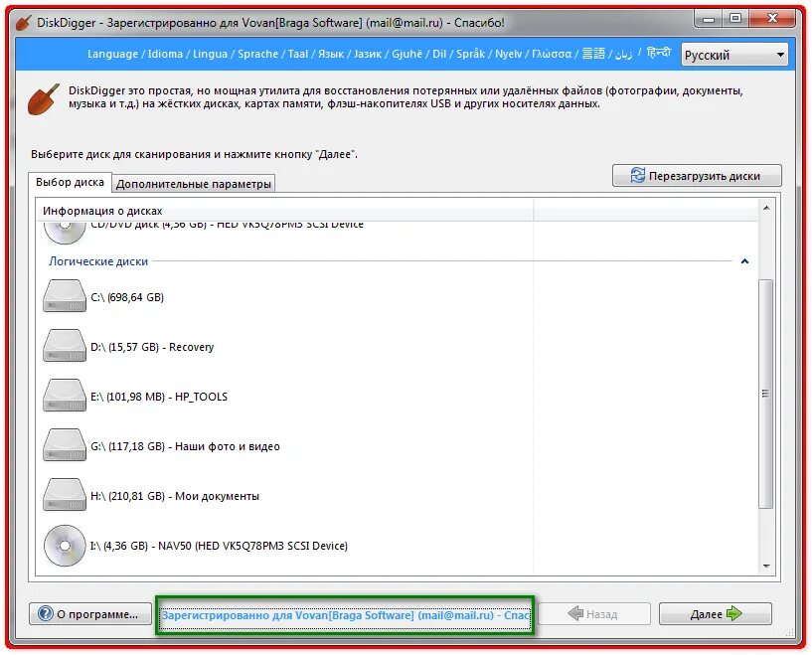This screenshot has width=812, height=655.
Task: Click the disk list scrollbar thumb
Action: click(x=766, y=394)
